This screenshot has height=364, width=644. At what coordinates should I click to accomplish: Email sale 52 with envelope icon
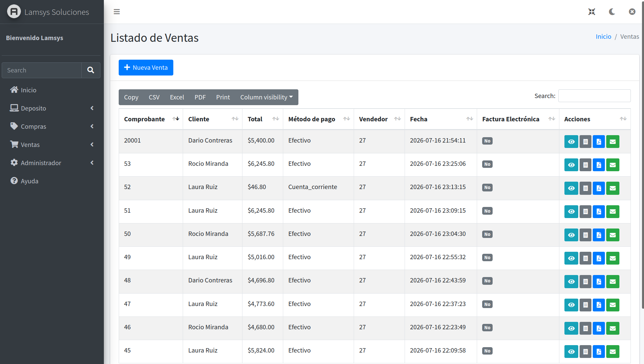pos(613,188)
